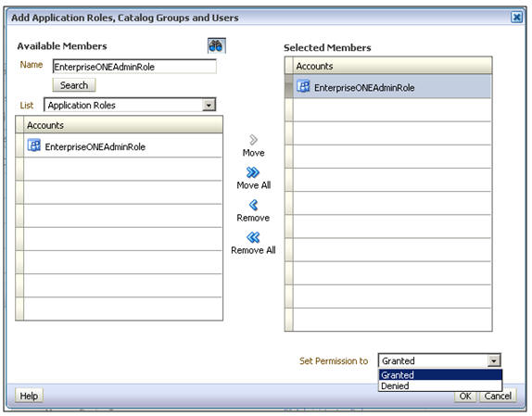Click the OK button
The height and width of the screenshot is (416, 532).
(465, 396)
